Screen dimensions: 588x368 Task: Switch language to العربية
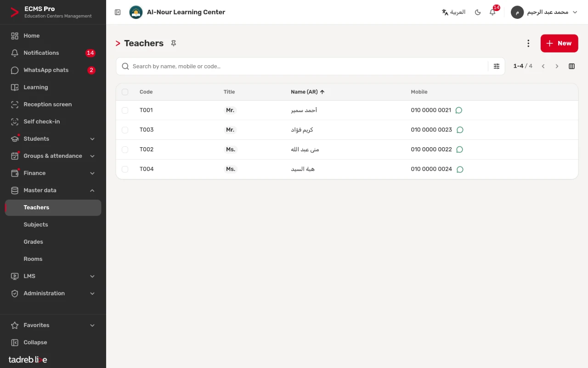tap(453, 12)
